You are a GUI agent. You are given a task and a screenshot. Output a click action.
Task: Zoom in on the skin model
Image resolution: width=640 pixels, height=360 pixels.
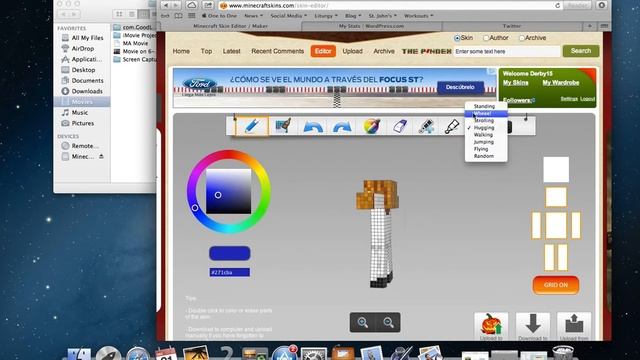point(362,322)
